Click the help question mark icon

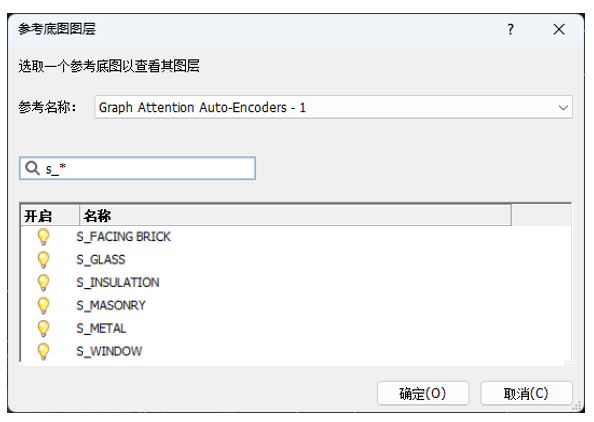coord(511,29)
